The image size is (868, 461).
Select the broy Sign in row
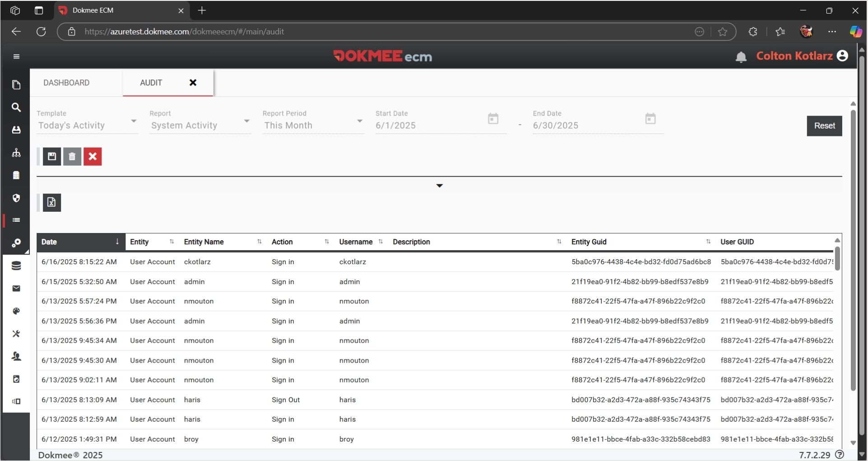coord(435,439)
